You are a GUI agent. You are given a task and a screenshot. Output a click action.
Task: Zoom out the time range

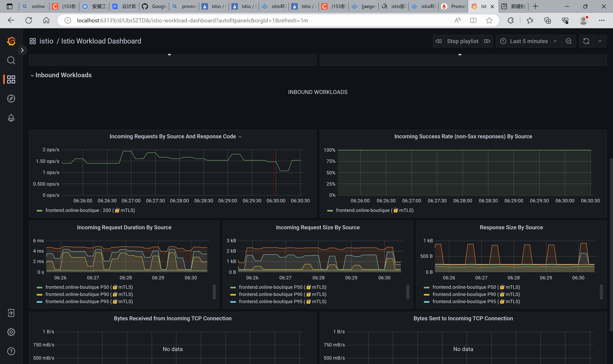coord(569,41)
